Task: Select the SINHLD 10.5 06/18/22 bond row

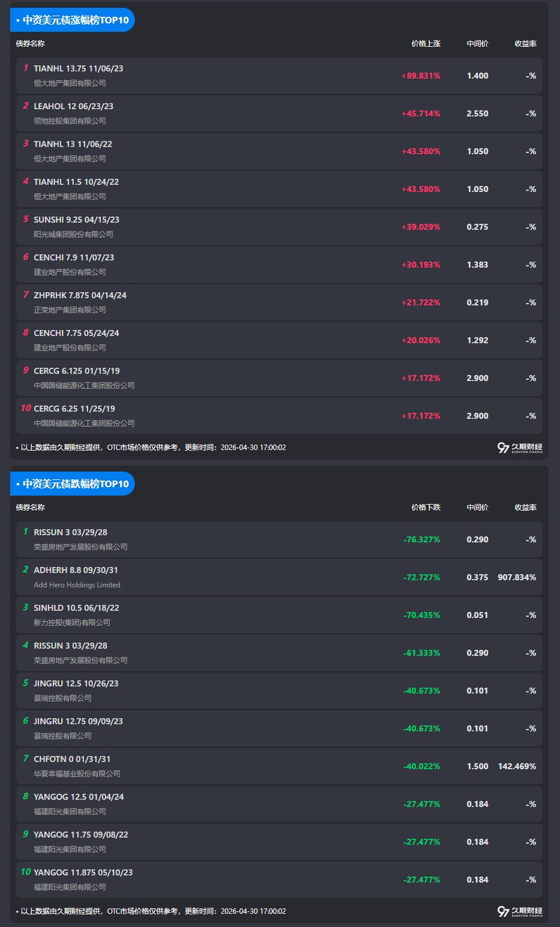Action: pyautogui.click(x=76, y=608)
